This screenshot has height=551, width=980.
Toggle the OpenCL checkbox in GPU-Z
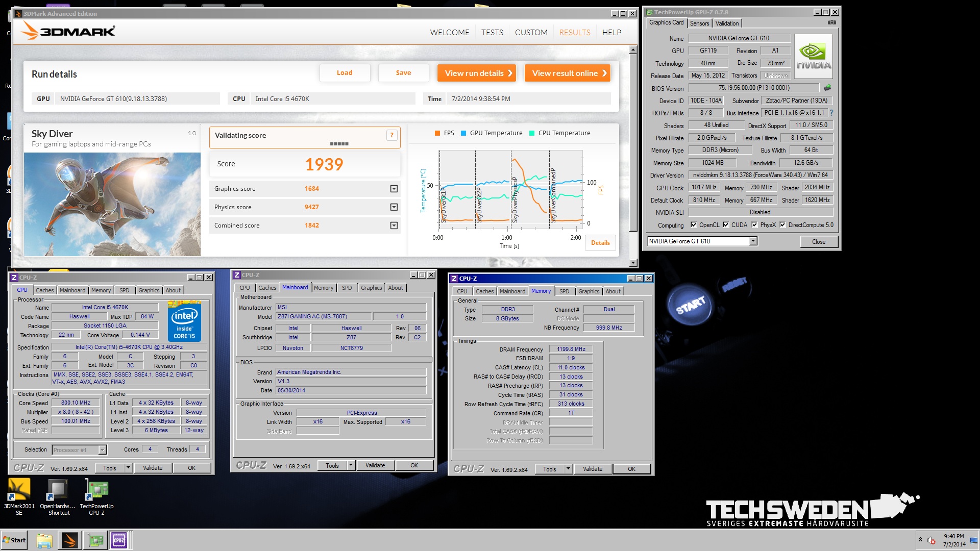(694, 224)
